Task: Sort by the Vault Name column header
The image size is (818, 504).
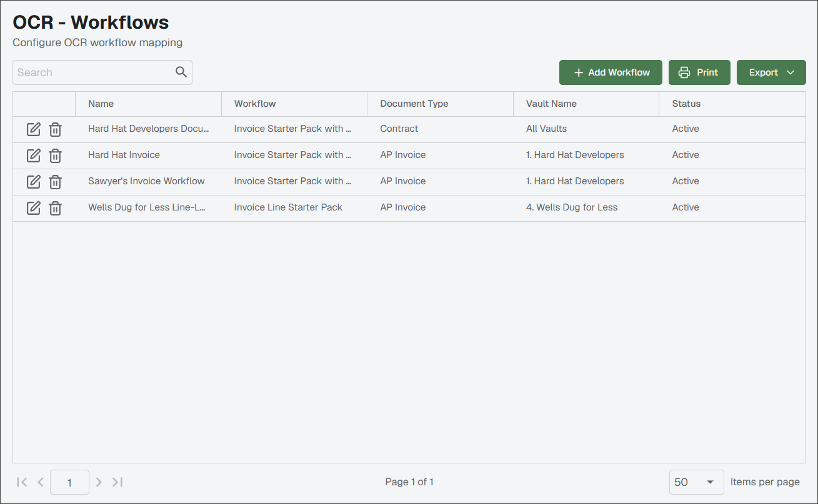Action: click(x=551, y=104)
